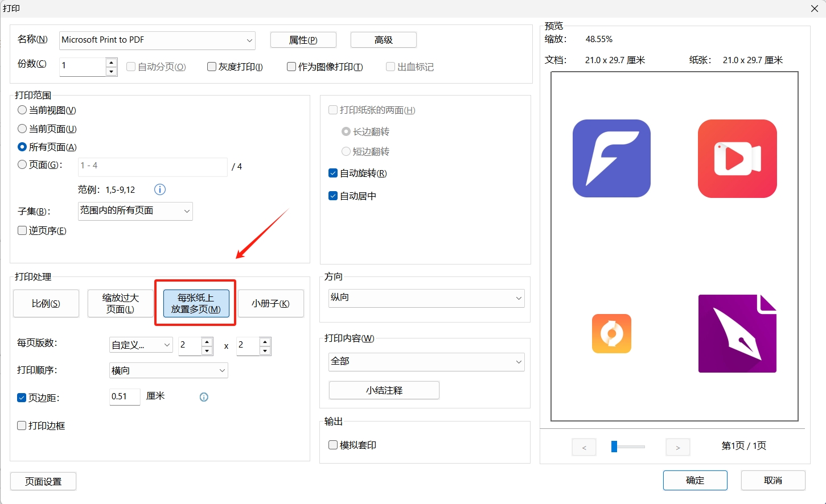826x504 pixels.
Task: Click the 确定 button to confirm
Action: [695, 480]
